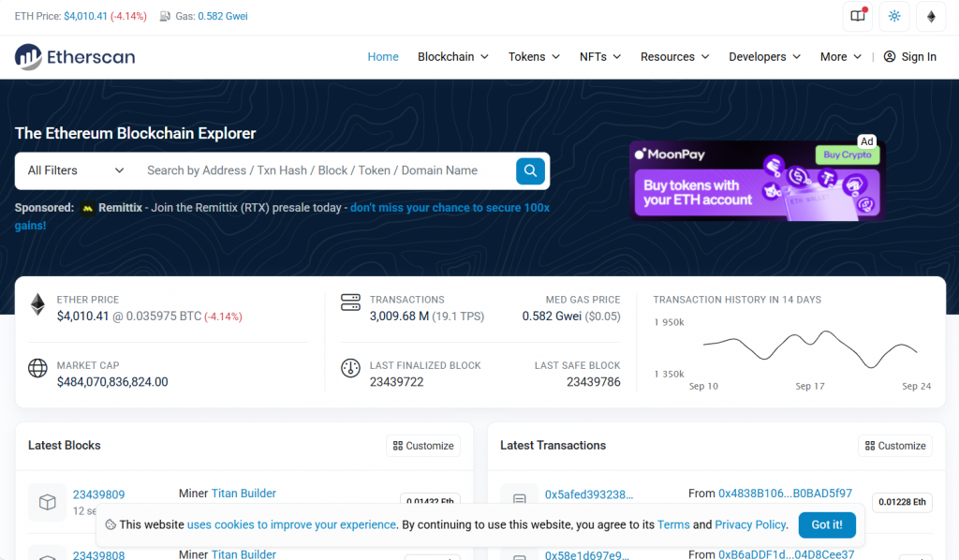This screenshot has width=959, height=560.
Task: Click the cookie icon in the banner
Action: coord(111,525)
